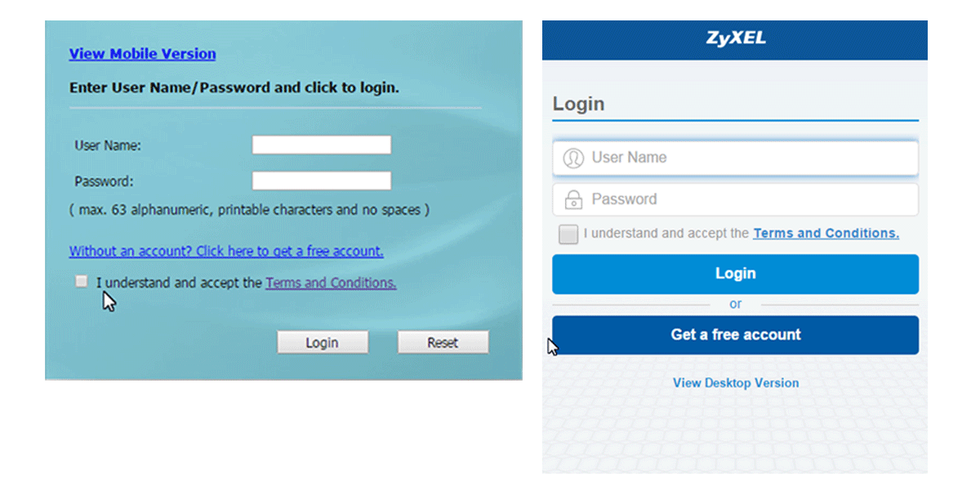Open the View Desktop Version link
The width and height of the screenshot is (980, 490).
click(736, 382)
